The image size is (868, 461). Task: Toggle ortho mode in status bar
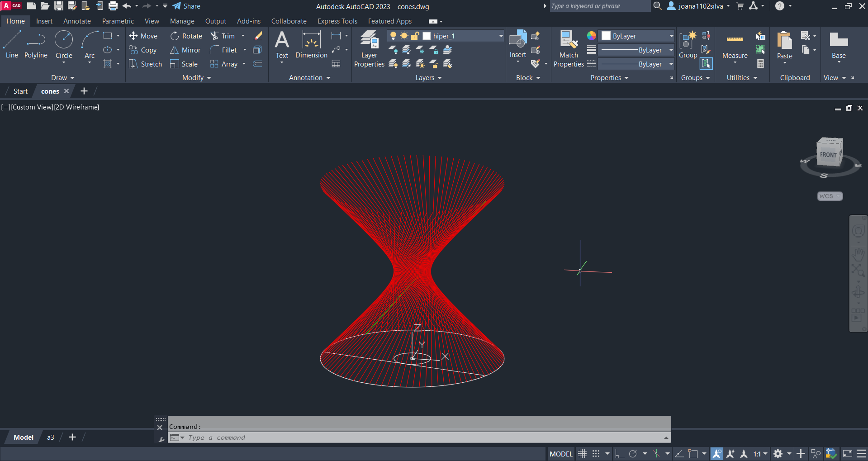coord(619,454)
